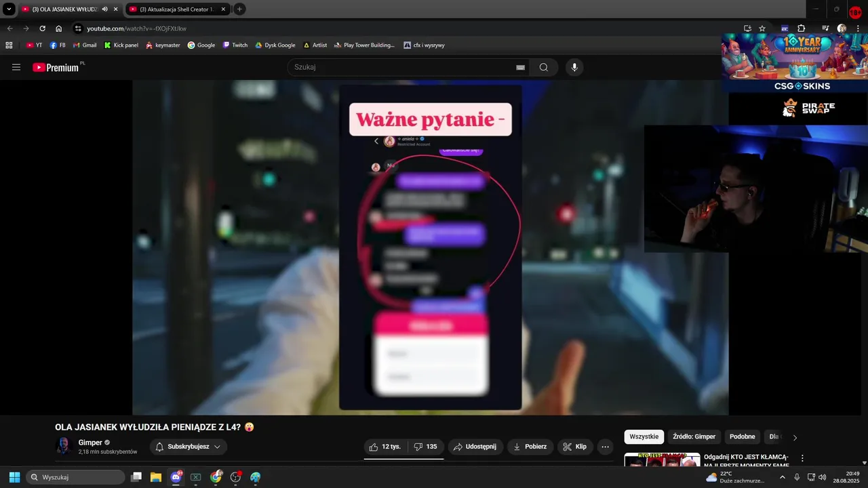Image resolution: width=868 pixels, height=488 pixels.
Task: Open the browser extensions puzzle menu
Action: 801,28
